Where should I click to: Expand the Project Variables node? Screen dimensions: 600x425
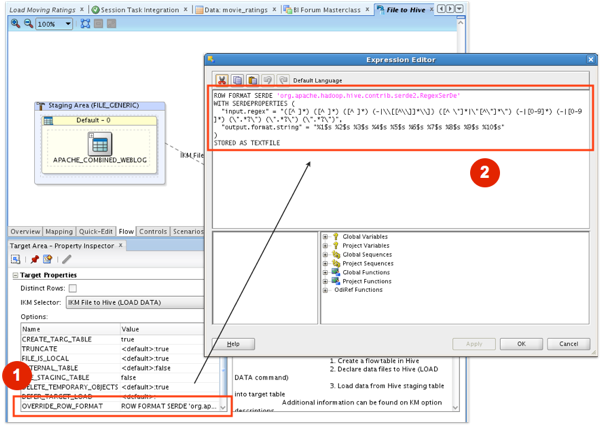point(325,246)
